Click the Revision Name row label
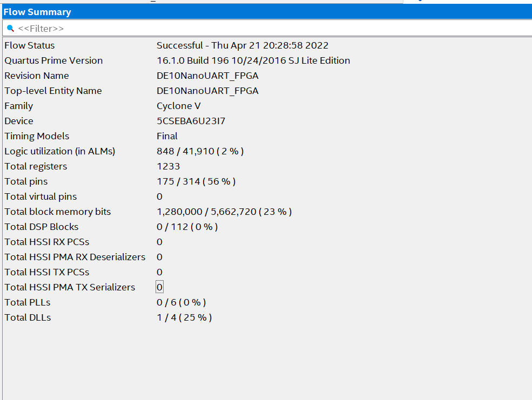This screenshot has height=400, width=532. point(37,76)
